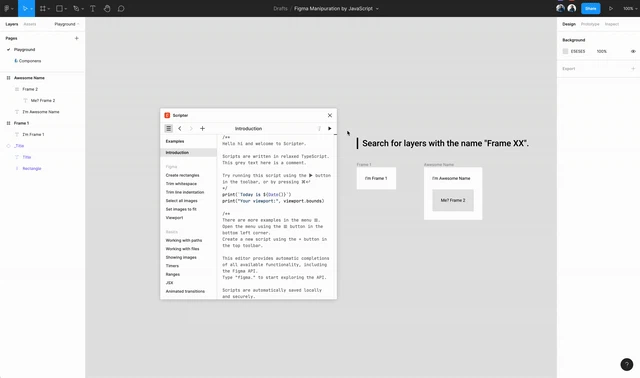Select the Pen tool

click(76, 8)
